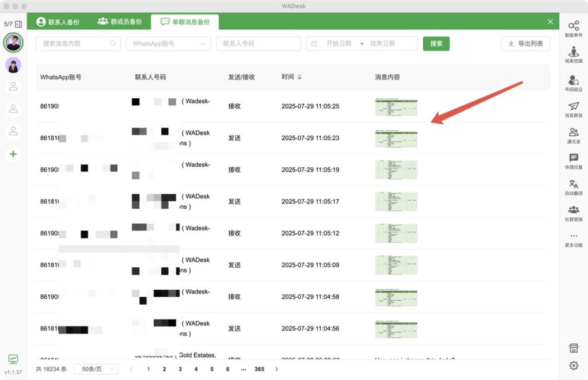
Task: Go to page 2
Action: point(164,369)
